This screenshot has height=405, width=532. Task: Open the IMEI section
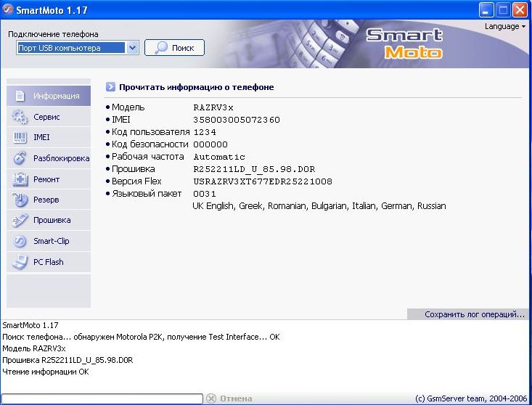pyautogui.click(x=41, y=137)
